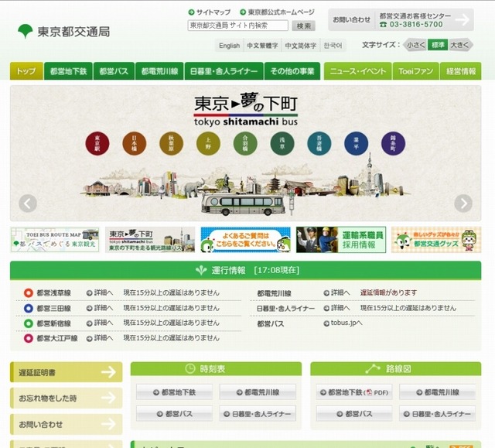This screenshot has width=495, height=448.
Task: Click the dark green 浅草 circle in banner
Action: [282, 143]
